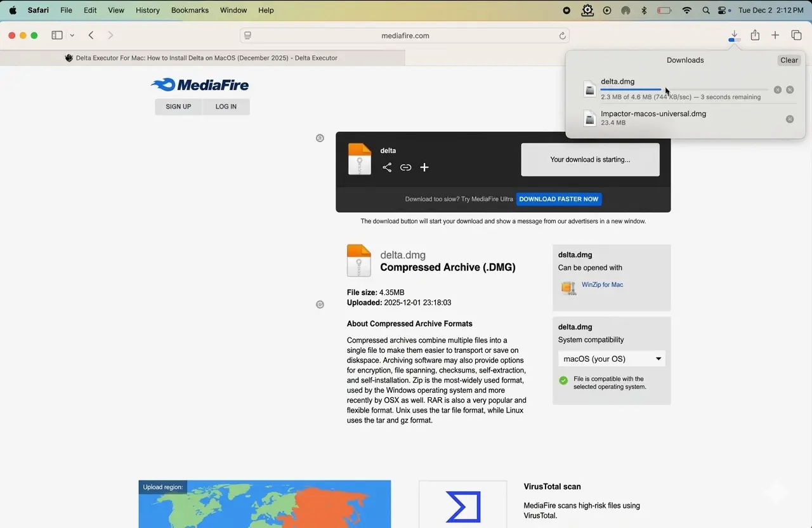Viewport: 812px width, 528px height.
Task: Click the VirusTotal scan heading
Action: (553, 487)
